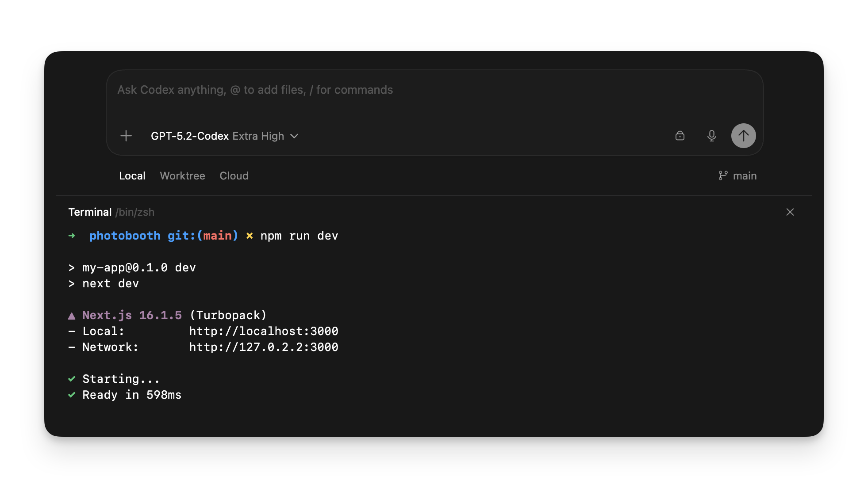The image size is (868, 488).
Task: Switch to the Worktree tab
Action: click(x=182, y=175)
